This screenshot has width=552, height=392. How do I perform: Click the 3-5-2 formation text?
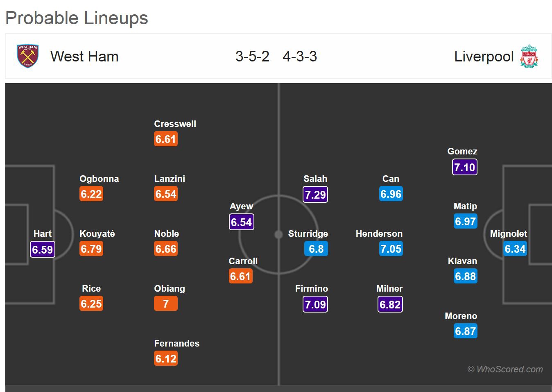click(x=252, y=57)
